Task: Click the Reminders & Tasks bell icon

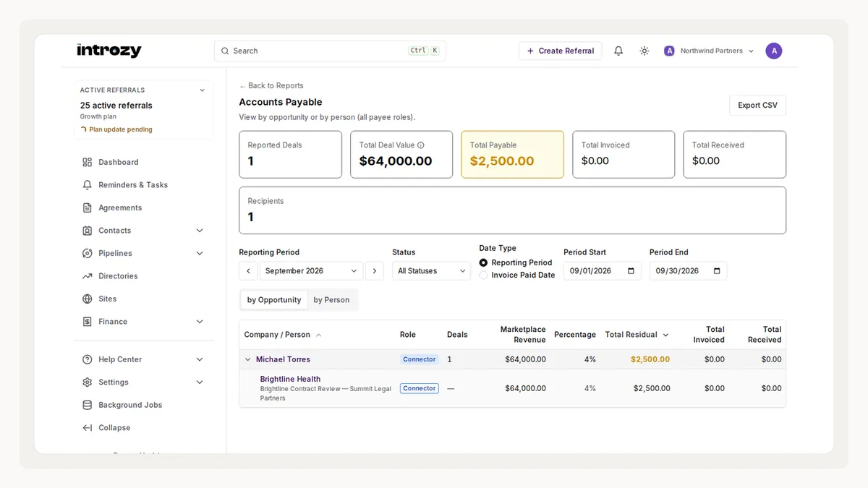Action: (x=88, y=185)
